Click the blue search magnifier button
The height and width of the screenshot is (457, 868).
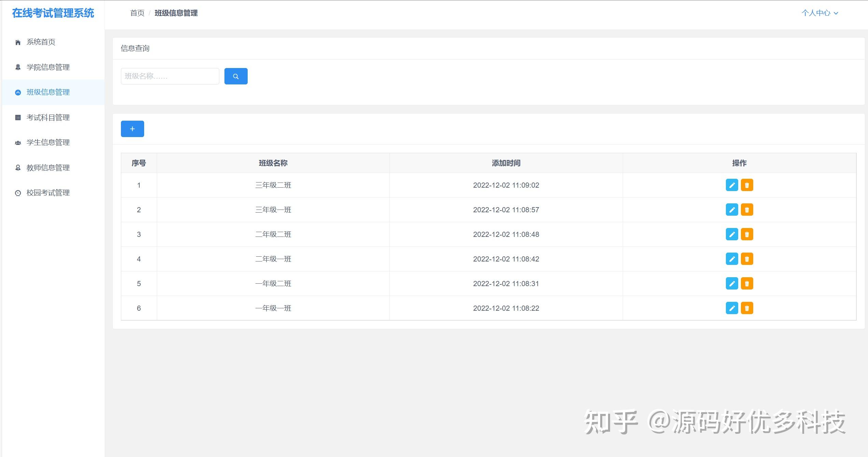click(236, 76)
